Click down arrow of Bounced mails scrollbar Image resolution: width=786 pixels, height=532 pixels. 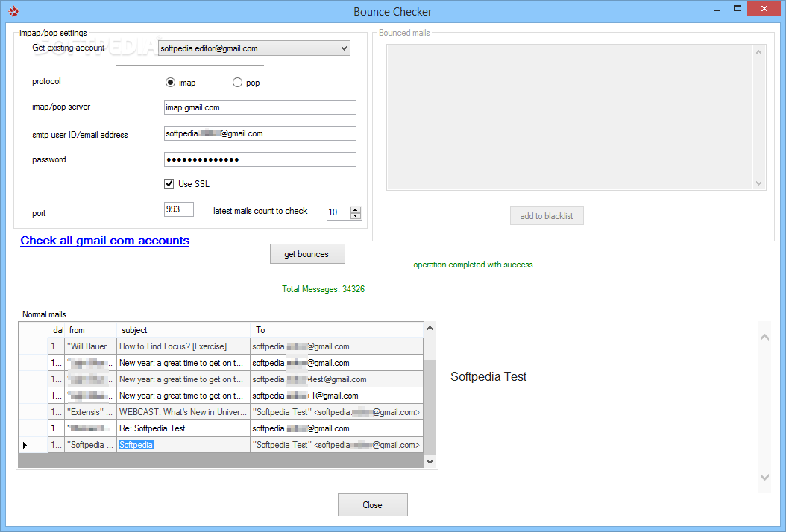click(x=759, y=183)
